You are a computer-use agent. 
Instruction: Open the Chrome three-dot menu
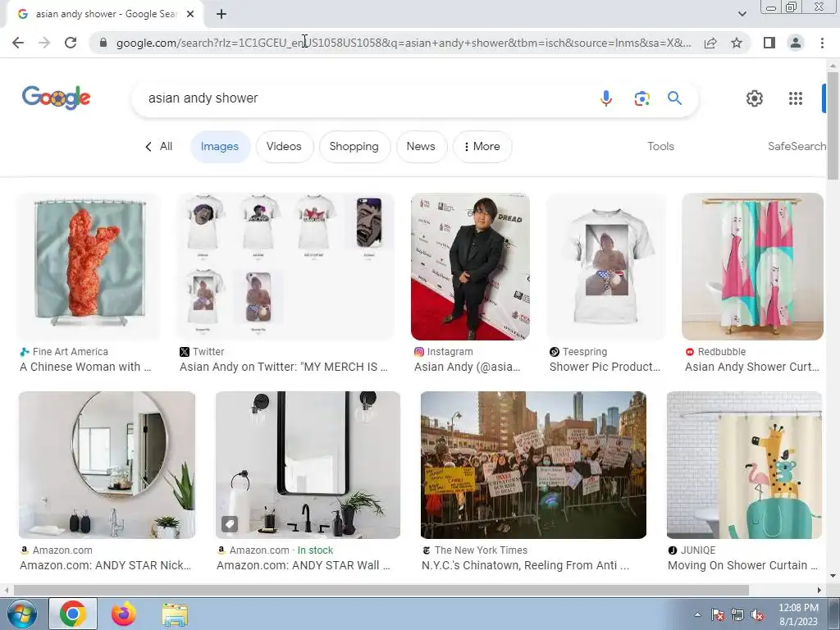pos(822,43)
